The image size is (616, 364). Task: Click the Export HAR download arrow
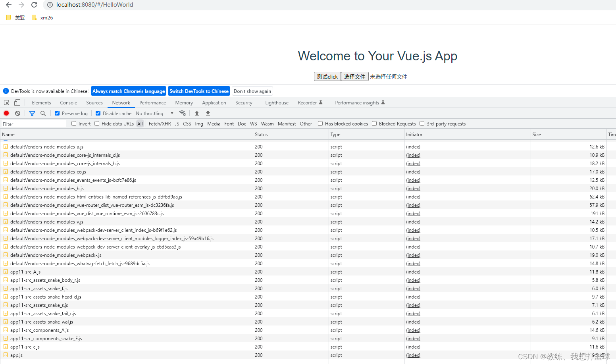click(x=208, y=113)
